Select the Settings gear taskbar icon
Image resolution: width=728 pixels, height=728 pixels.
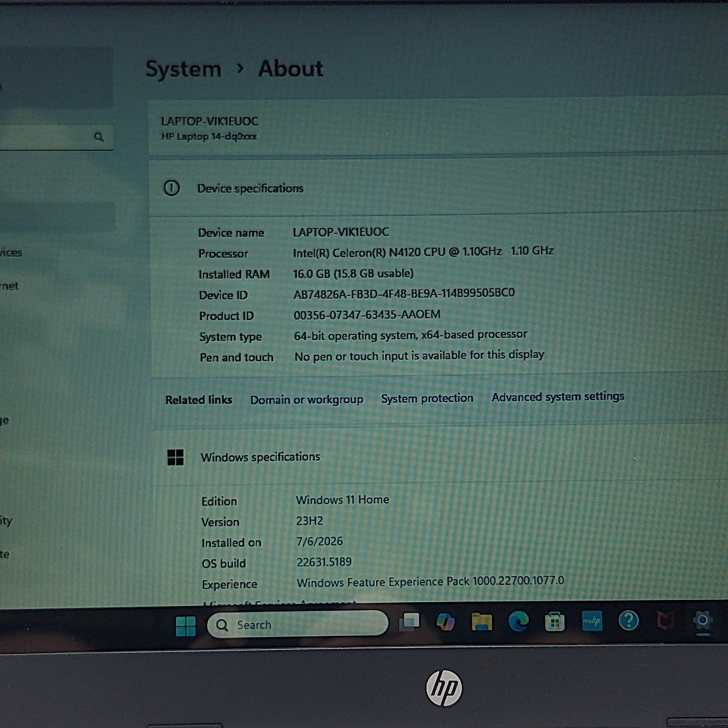pyautogui.click(x=702, y=620)
